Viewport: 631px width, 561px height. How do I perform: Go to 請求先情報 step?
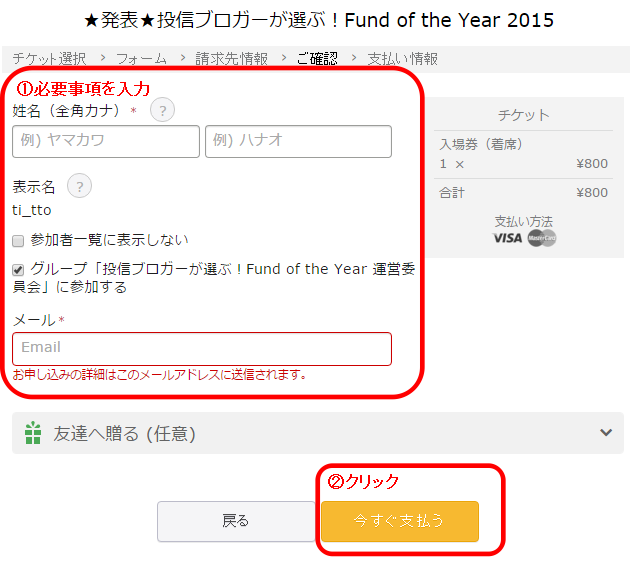pos(231,59)
